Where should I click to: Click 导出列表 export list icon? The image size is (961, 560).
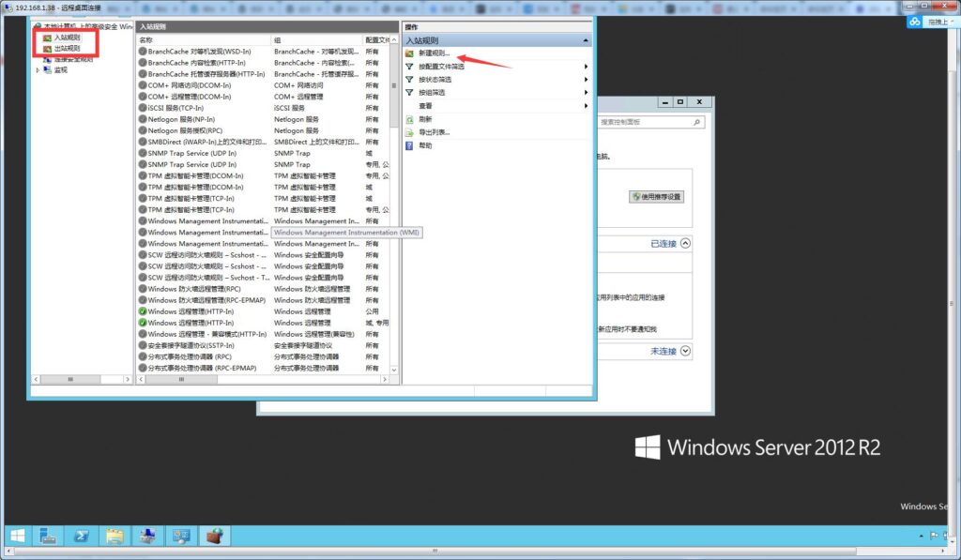click(x=410, y=132)
